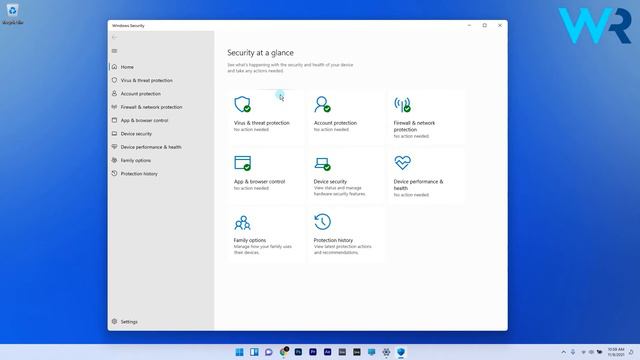Click the person icon beside Account protection
This screenshot has height=360, width=640.
114,93
